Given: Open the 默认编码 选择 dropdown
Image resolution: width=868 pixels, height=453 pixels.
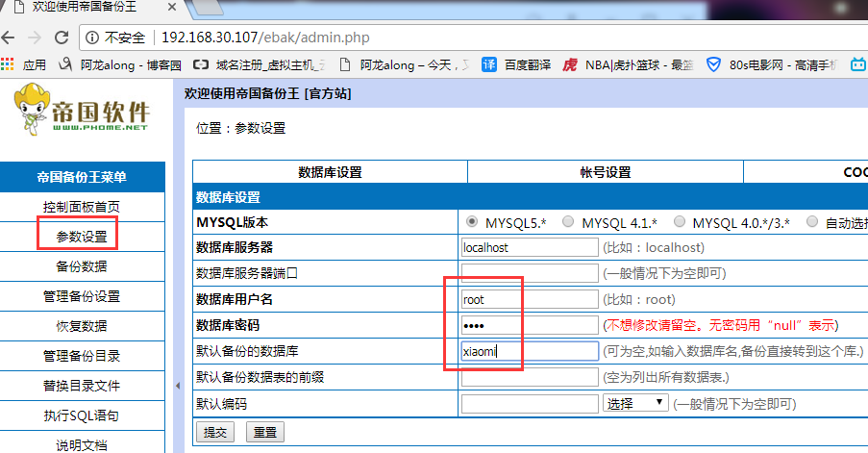Looking at the screenshot, I should click(x=634, y=403).
